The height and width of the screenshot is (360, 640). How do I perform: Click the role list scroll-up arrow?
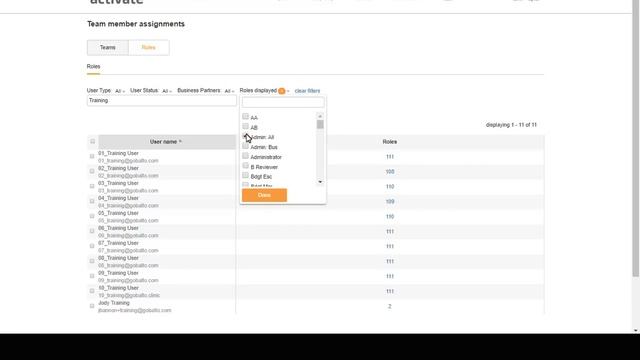coord(320,116)
